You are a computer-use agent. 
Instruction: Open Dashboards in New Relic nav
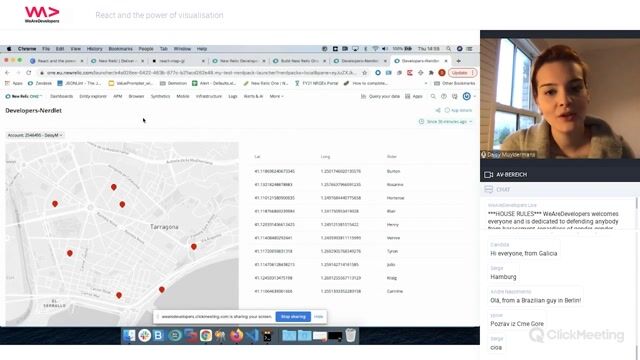point(61,96)
